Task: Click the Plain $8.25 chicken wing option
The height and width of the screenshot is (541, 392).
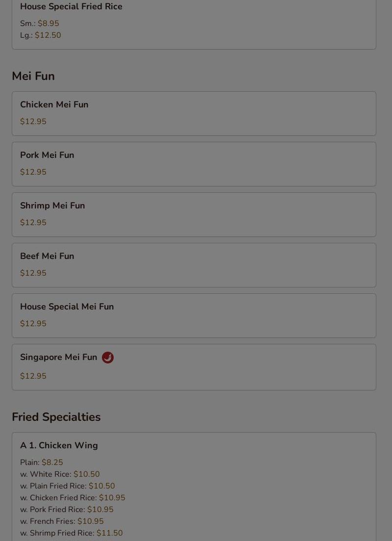Action: point(42,463)
